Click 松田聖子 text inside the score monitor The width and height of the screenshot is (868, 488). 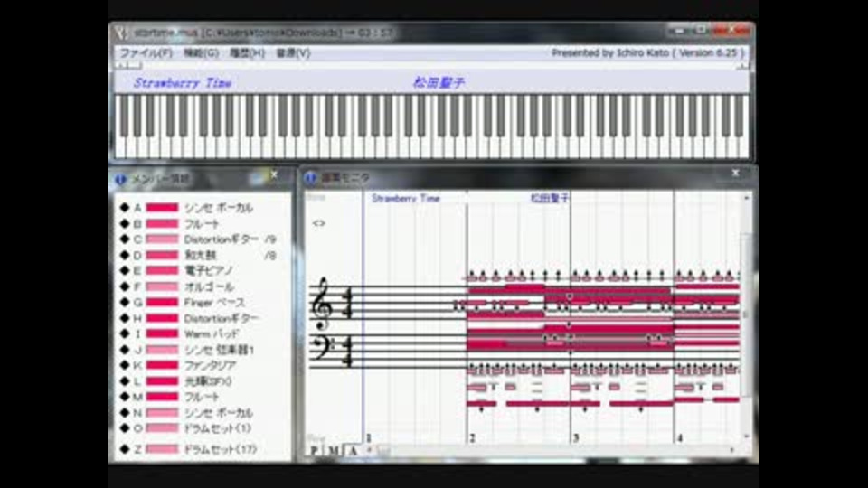point(549,198)
